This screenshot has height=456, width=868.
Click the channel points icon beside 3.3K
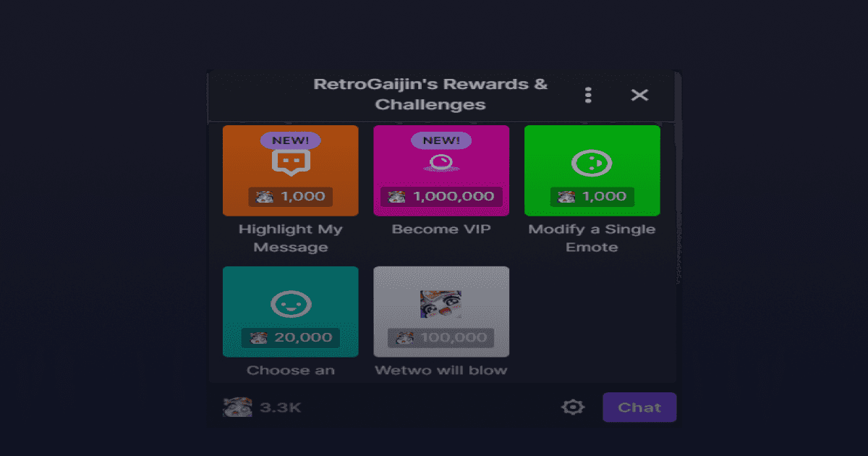click(237, 407)
